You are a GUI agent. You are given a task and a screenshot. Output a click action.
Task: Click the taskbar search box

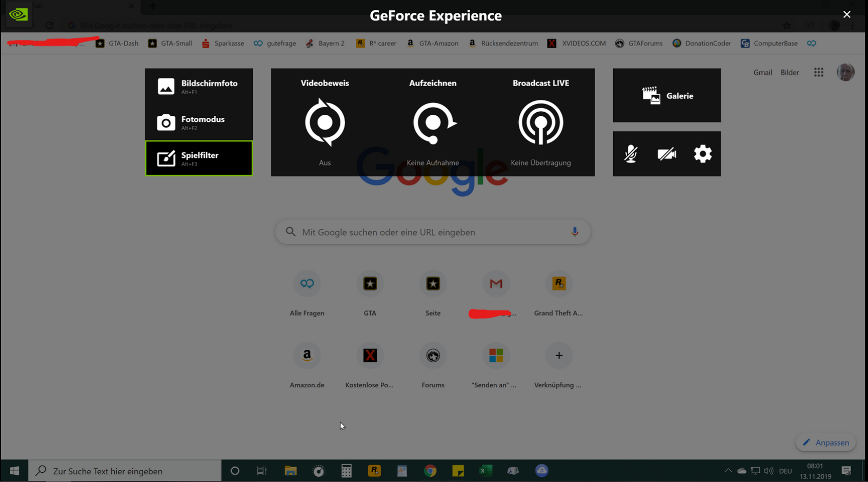(x=125, y=471)
